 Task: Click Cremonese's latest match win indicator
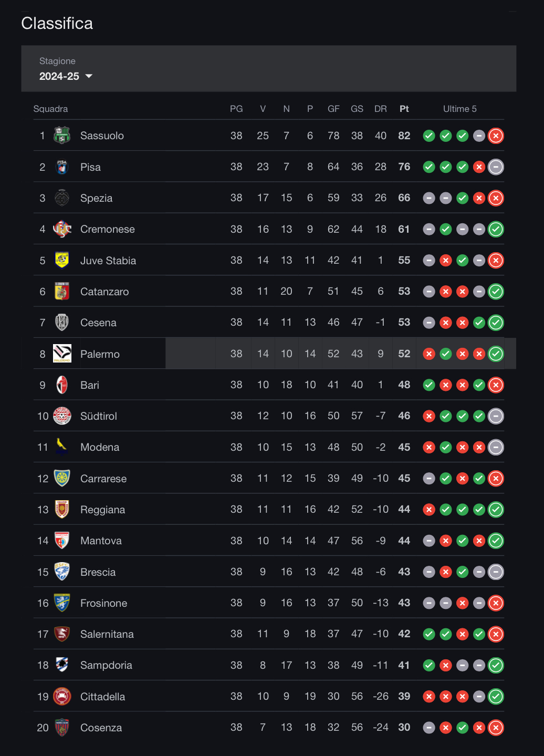click(496, 229)
